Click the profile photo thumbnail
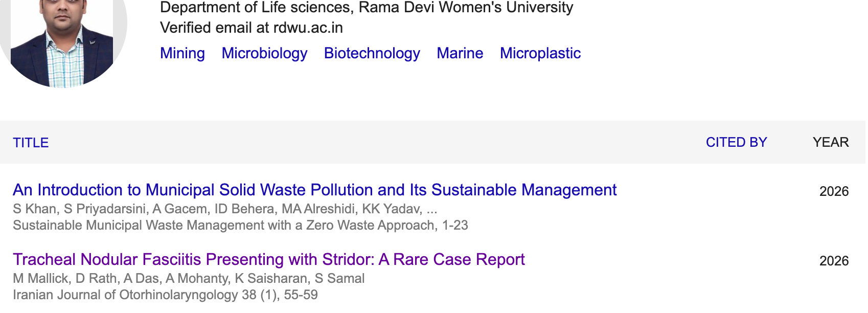Screen dimensions: 868x313 tap(61, 41)
